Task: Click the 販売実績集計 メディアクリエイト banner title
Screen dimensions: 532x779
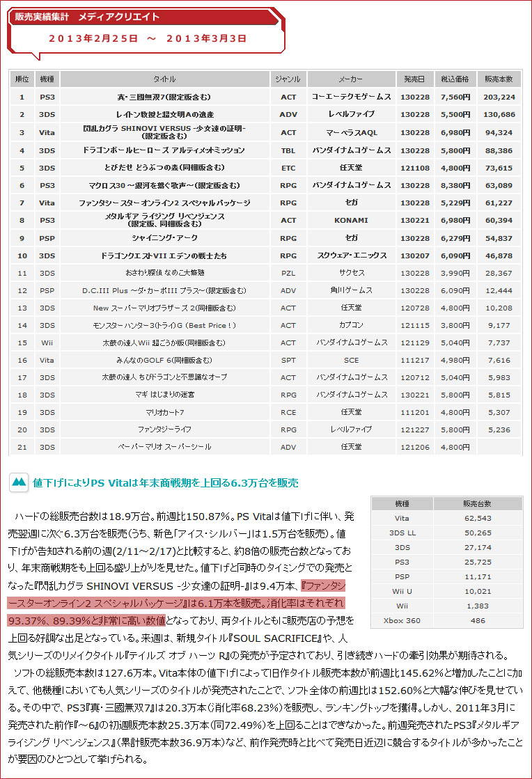Action: point(87,17)
